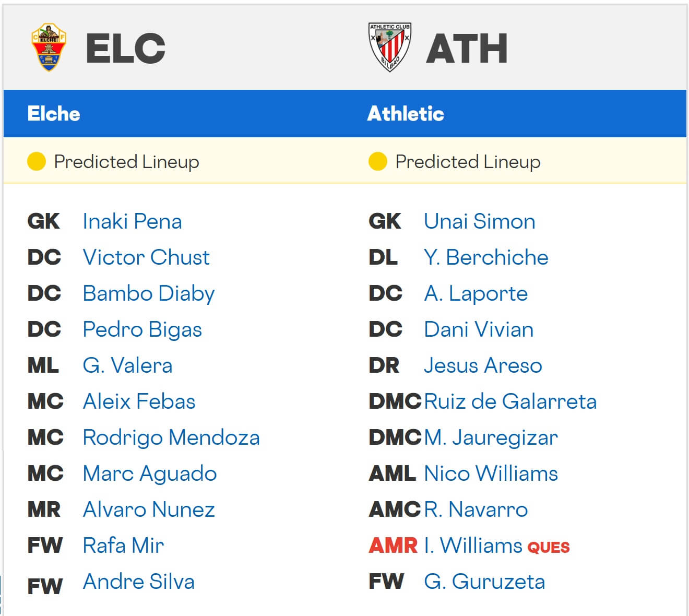This screenshot has height=616, width=689.
Task: Open Rodrigo Mendoza's profile link
Action: click(171, 437)
